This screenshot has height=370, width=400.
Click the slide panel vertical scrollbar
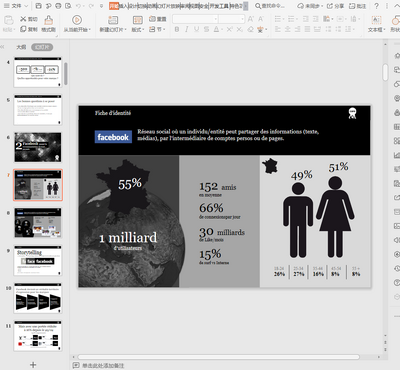[x=66, y=74]
